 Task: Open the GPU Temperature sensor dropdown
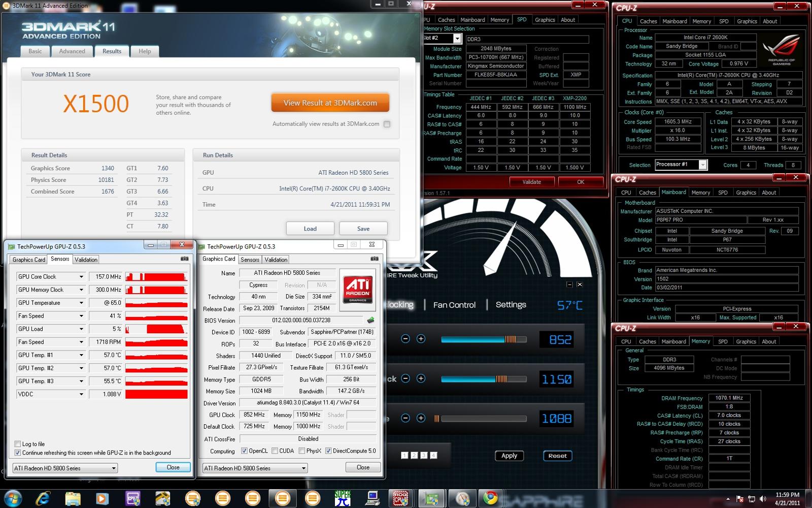click(x=81, y=303)
